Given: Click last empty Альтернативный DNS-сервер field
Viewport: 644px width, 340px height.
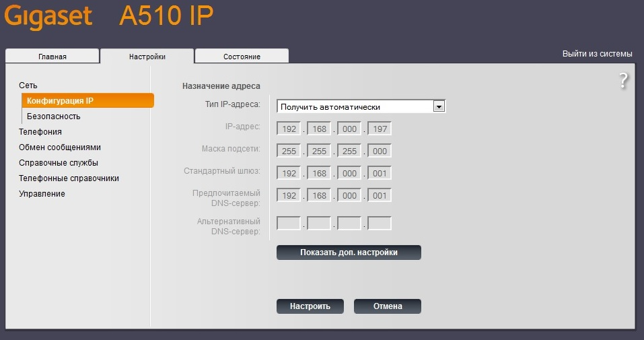Looking at the screenshot, I should click(x=380, y=224).
